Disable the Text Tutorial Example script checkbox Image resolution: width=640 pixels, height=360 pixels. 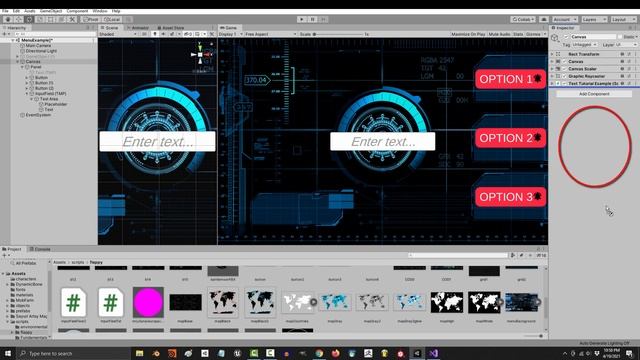pos(565,83)
